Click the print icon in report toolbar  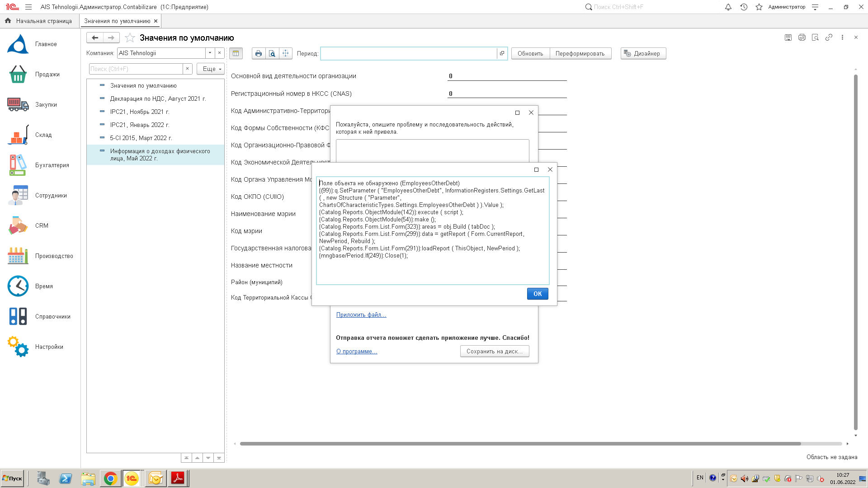point(258,53)
